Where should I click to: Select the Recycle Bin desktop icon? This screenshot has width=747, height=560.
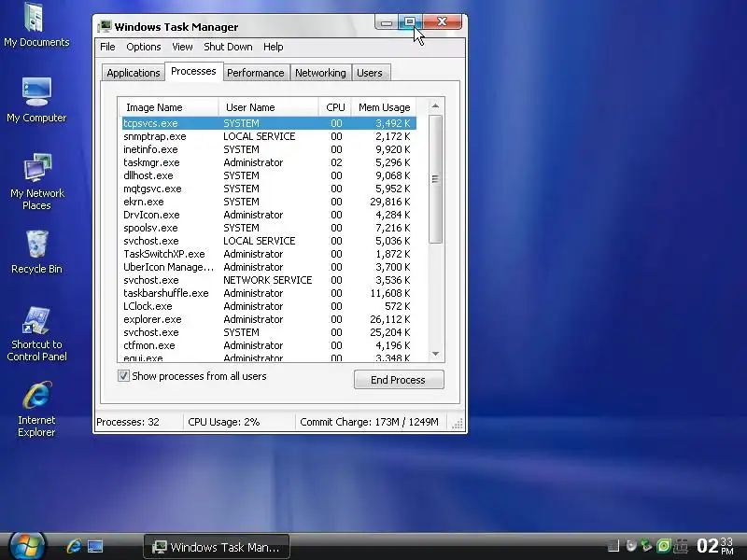click(36, 252)
